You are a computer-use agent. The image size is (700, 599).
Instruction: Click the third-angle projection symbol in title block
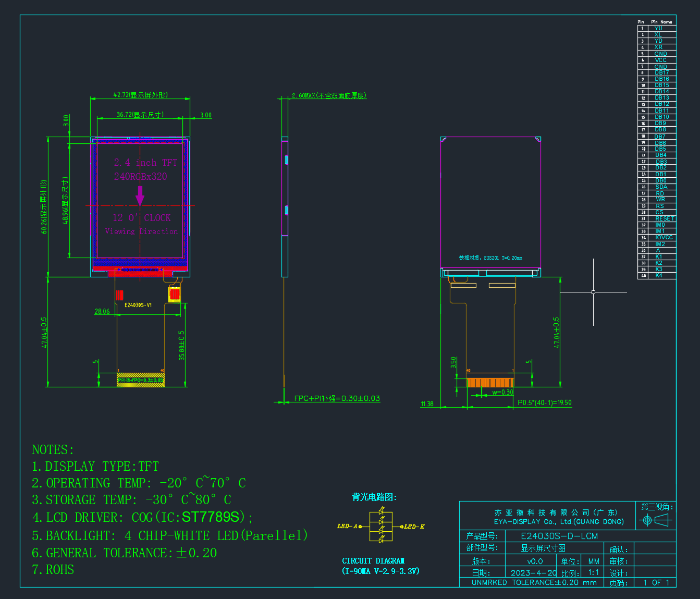tap(656, 520)
